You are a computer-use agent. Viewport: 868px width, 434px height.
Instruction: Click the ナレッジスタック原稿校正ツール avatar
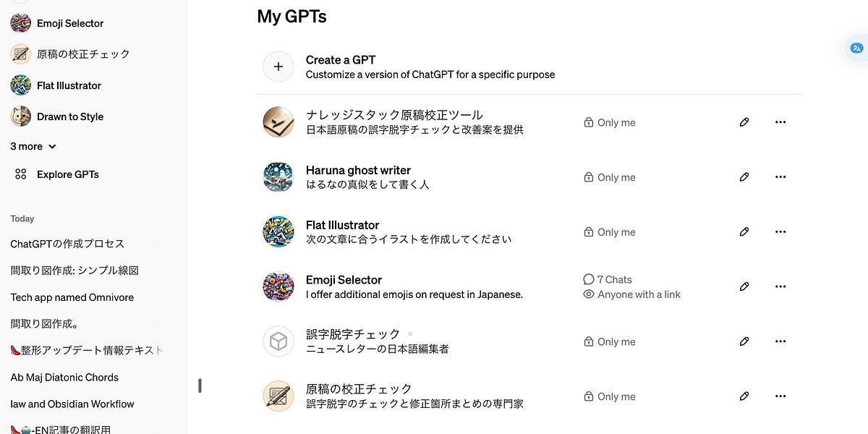(x=278, y=122)
